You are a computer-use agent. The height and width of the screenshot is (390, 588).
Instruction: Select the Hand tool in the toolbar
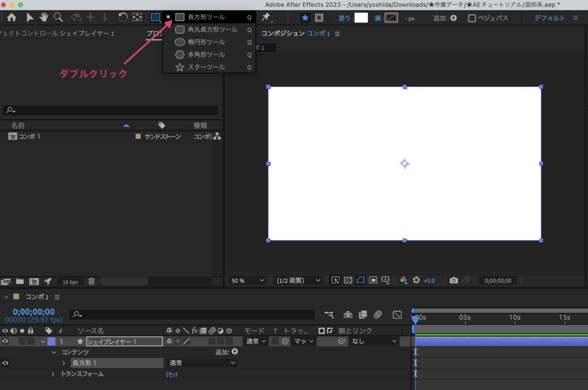point(44,17)
